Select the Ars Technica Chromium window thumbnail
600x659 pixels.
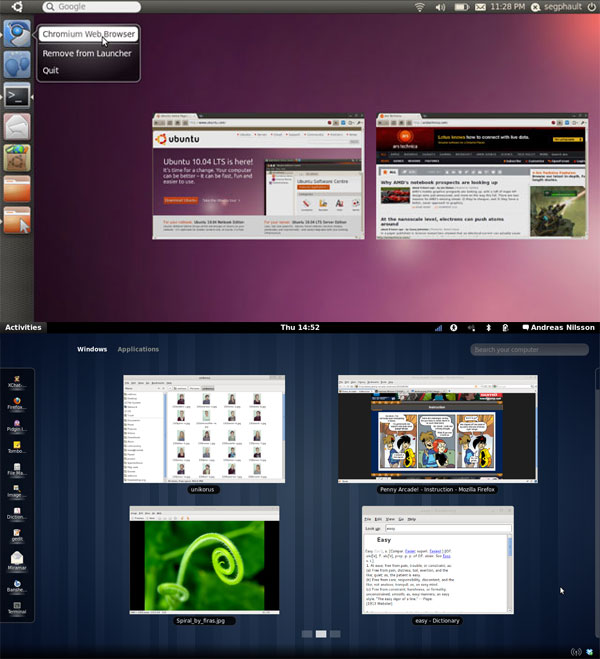482,177
